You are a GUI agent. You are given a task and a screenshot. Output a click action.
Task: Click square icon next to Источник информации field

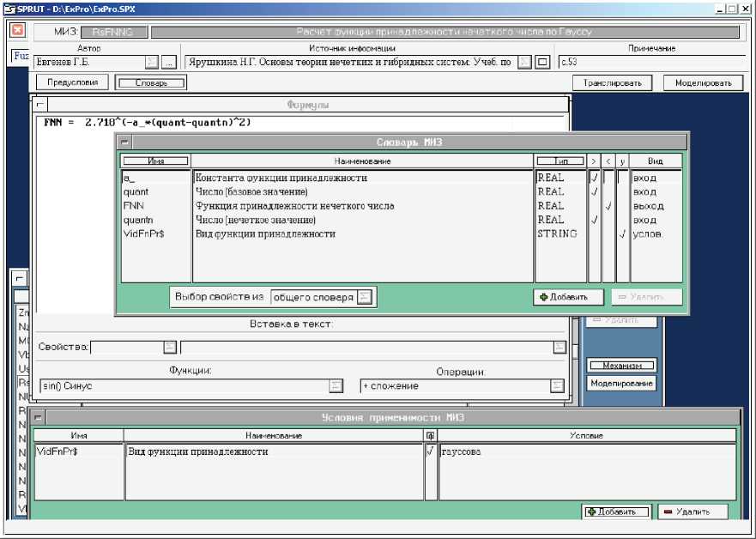(x=543, y=62)
